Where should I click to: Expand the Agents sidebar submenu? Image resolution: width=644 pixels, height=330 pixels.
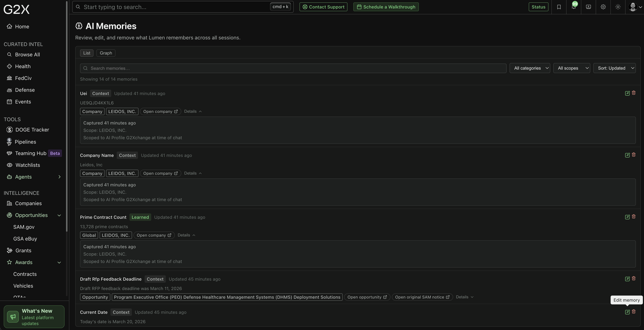tap(59, 177)
